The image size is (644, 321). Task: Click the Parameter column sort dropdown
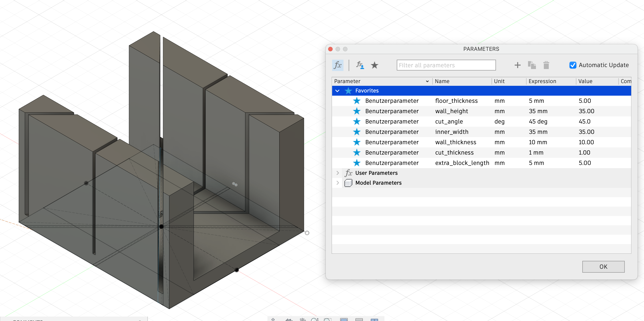point(427,81)
